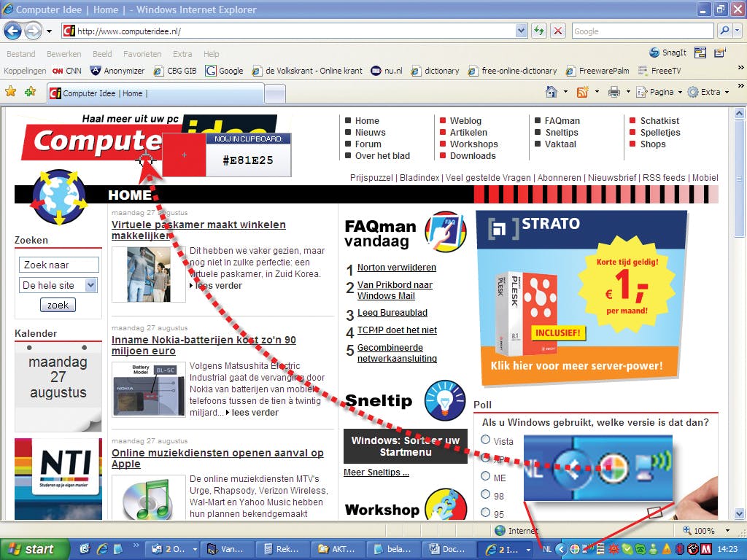747x560 pixels.
Task: Open the Downloads navigation link
Action: 473,156
